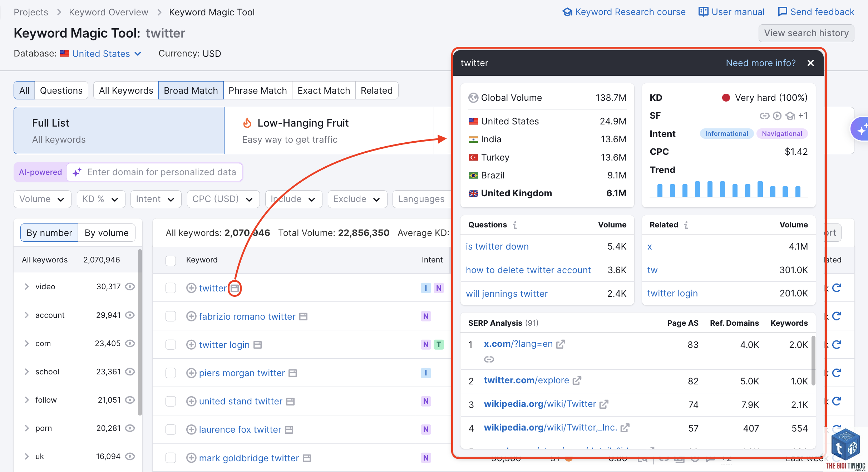Switch groups to By volume
The image size is (868, 472).
(x=107, y=233)
